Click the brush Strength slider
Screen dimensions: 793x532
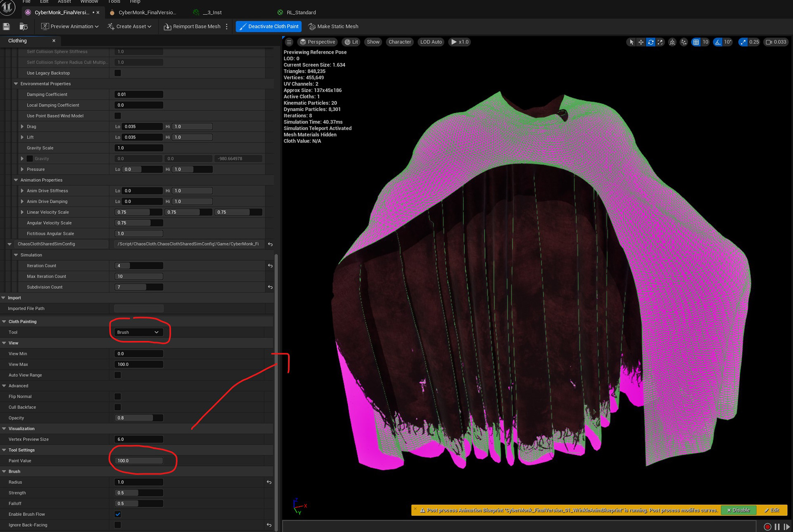138,493
